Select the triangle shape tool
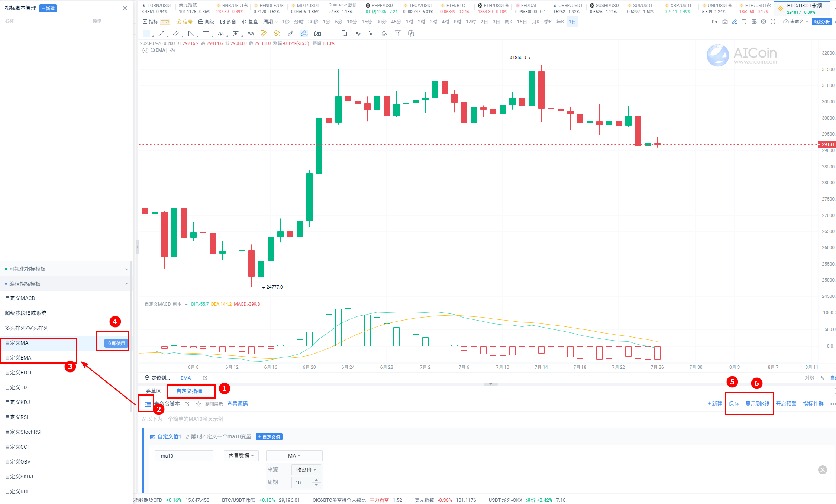Viewport: 836px width, 504px height. click(191, 33)
